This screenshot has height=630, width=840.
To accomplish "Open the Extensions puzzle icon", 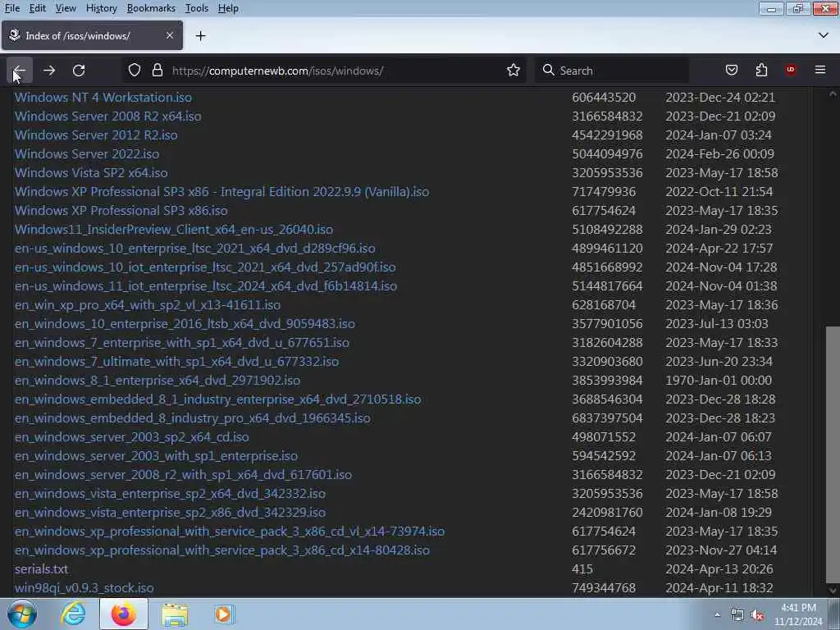I will point(761,71).
